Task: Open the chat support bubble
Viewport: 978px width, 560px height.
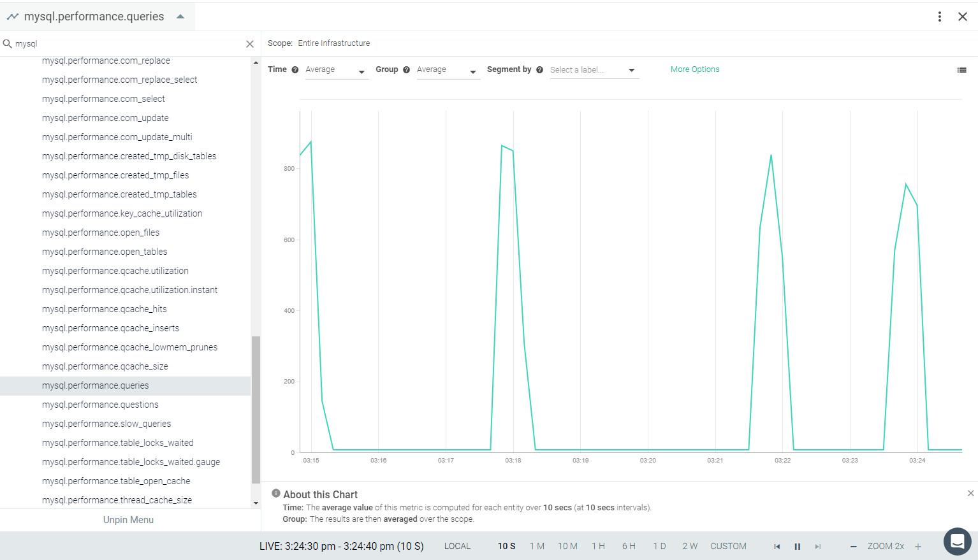Action: [958, 542]
